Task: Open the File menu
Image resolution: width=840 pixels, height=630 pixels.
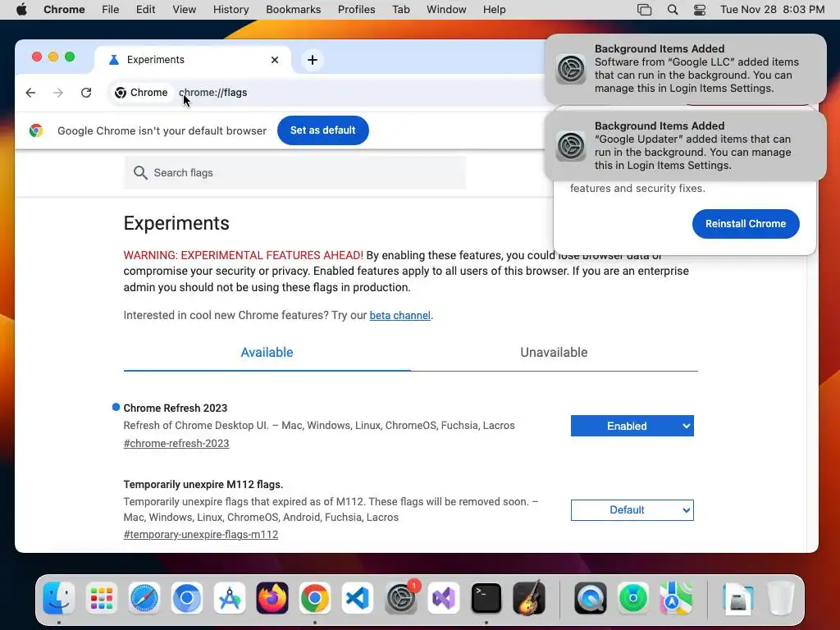Action: pyautogui.click(x=111, y=10)
